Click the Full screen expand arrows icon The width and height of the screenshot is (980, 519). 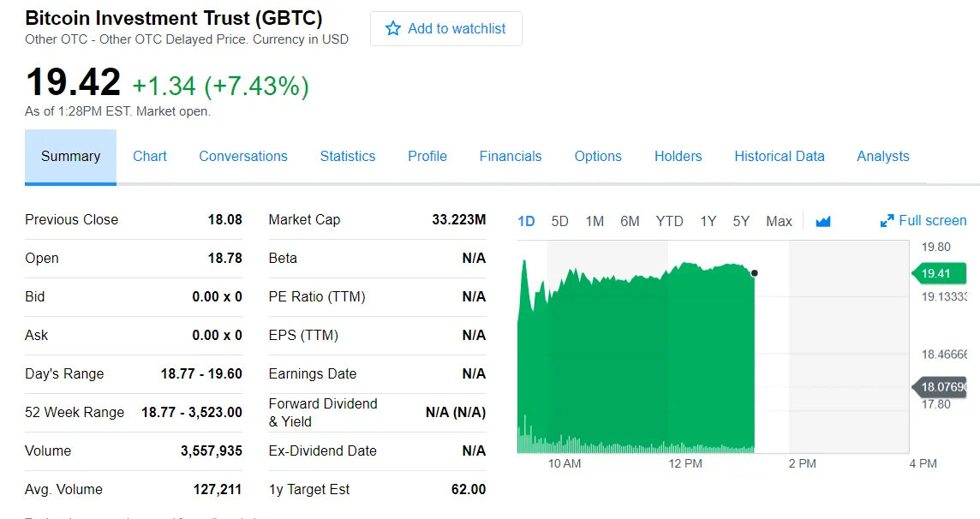click(887, 221)
